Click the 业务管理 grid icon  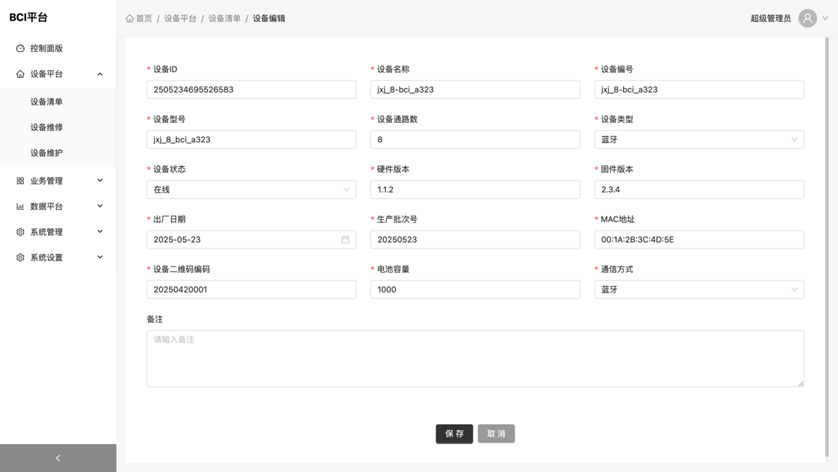[20, 181]
